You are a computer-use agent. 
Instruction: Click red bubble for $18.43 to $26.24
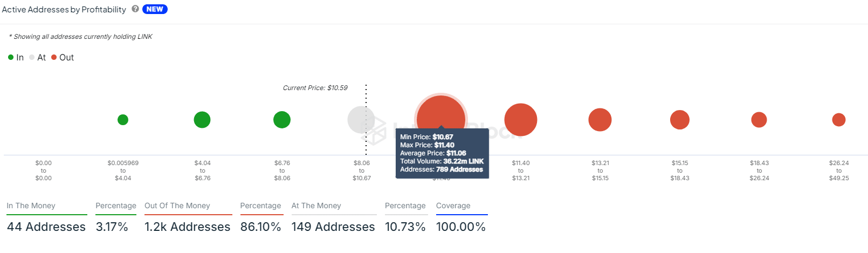(x=759, y=120)
